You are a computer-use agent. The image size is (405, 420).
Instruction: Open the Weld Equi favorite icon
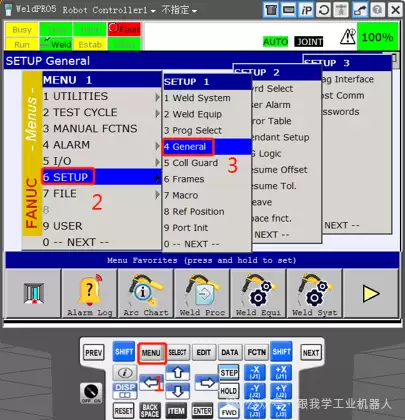point(258,293)
